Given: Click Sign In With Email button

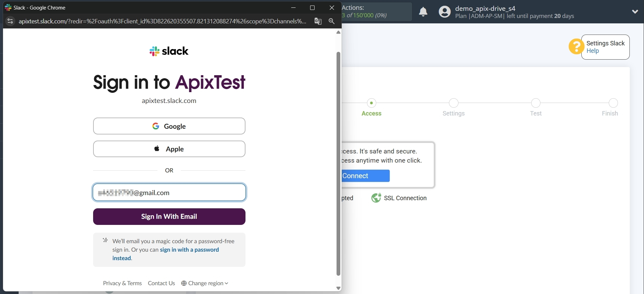Looking at the screenshot, I should (169, 216).
